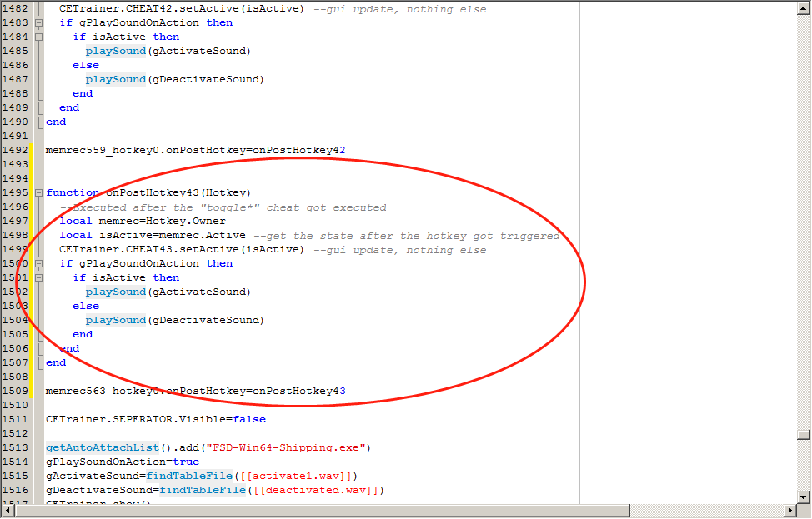Click memrec559_hotkey0.onPostHotkey assignment line
Viewport: 812px width, 519px height.
[195, 150]
